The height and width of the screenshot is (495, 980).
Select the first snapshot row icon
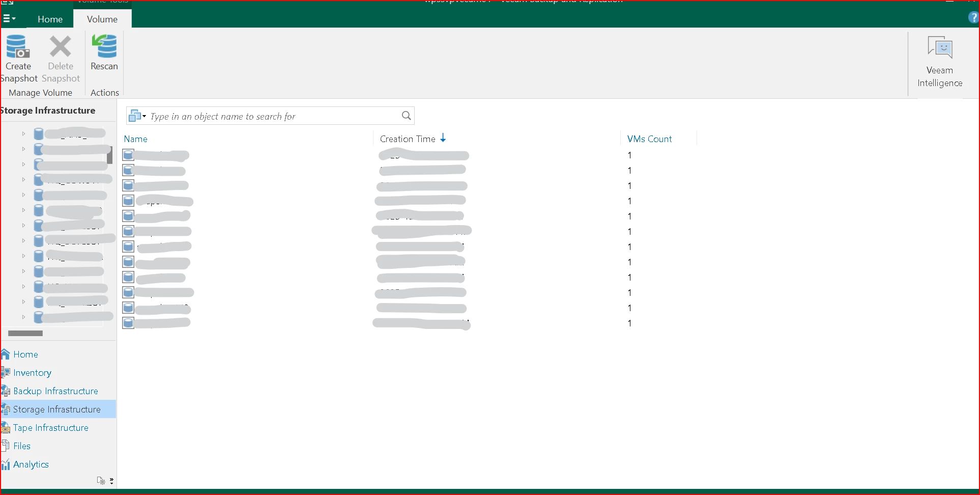tap(128, 155)
